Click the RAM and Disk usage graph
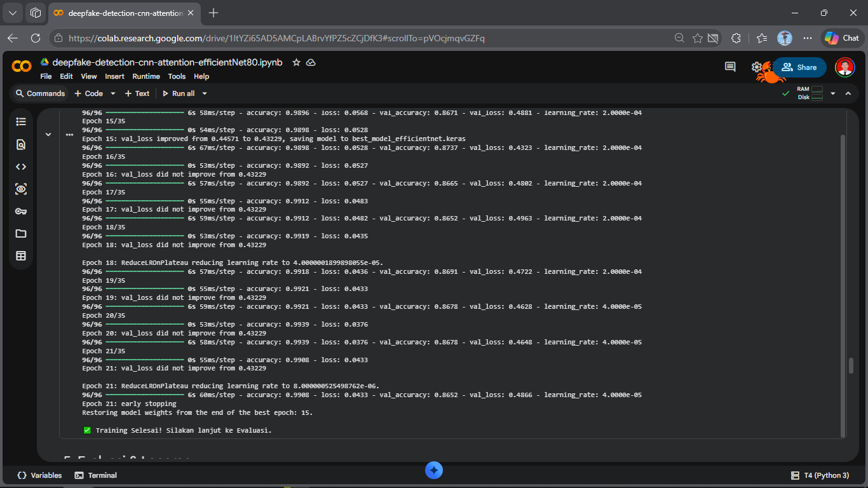The image size is (868, 488). 810,93
